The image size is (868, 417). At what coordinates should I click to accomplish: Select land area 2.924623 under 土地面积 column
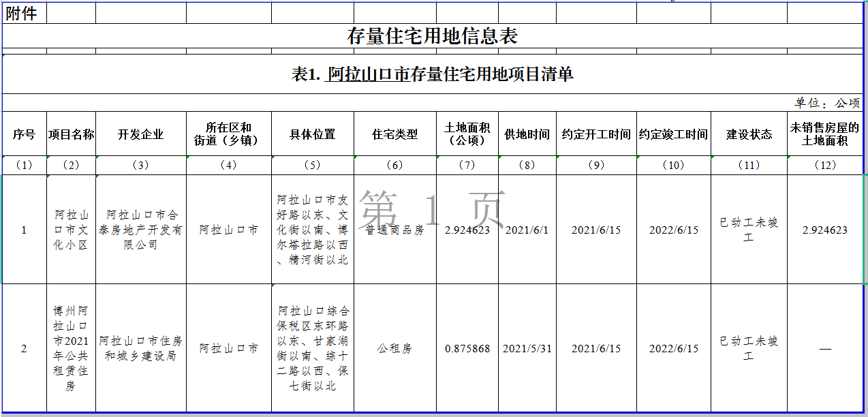tap(467, 230)
